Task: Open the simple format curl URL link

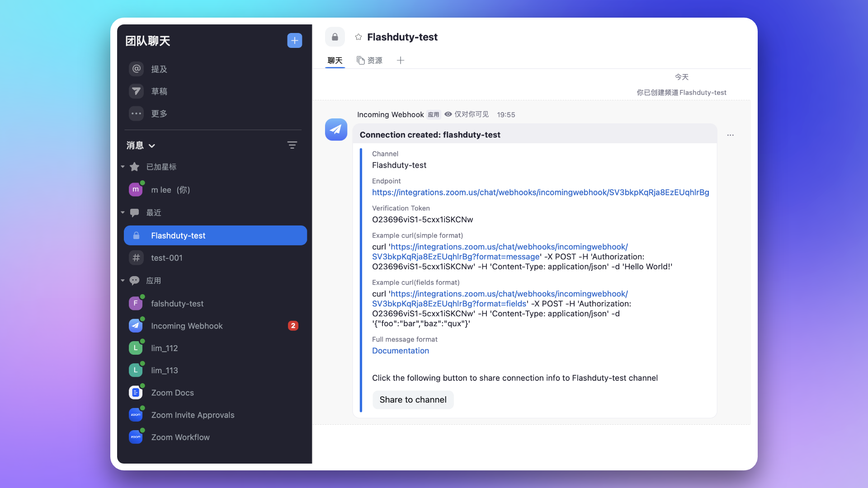Action: coord(500,252)
